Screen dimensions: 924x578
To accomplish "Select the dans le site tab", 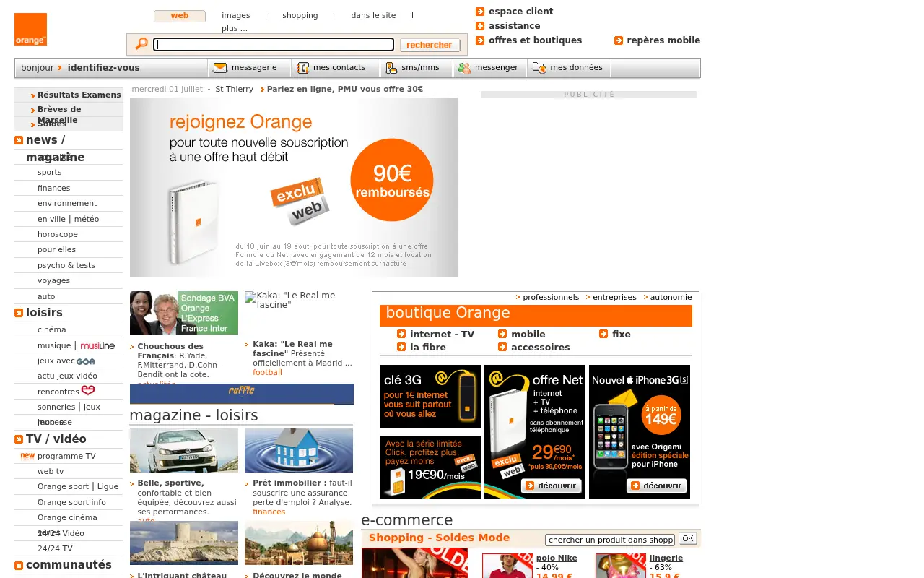I will (x=373, y=15).
